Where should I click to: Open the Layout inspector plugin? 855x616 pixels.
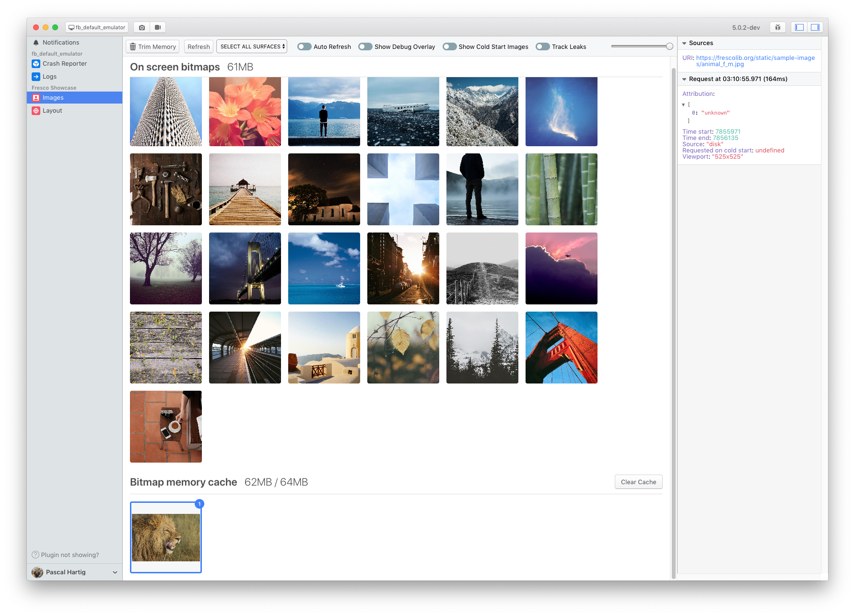(52, 110)
